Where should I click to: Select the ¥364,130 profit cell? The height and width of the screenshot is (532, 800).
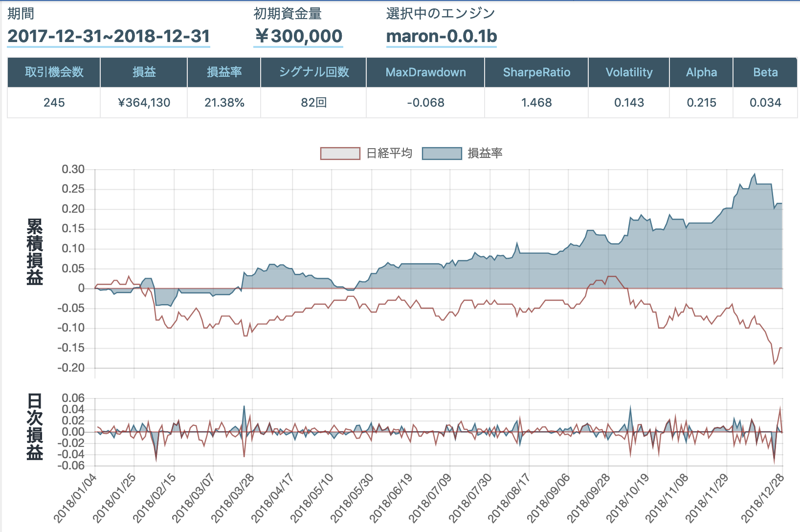coord(144,103)
